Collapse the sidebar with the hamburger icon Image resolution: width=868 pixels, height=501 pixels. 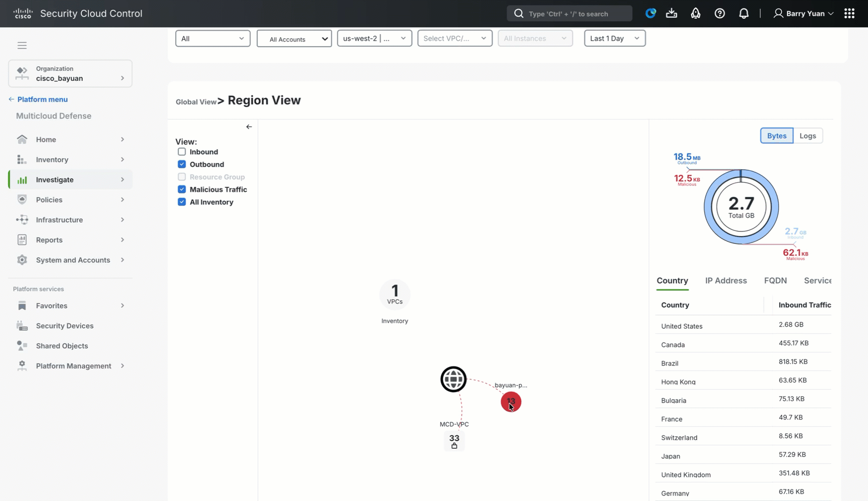22,45
